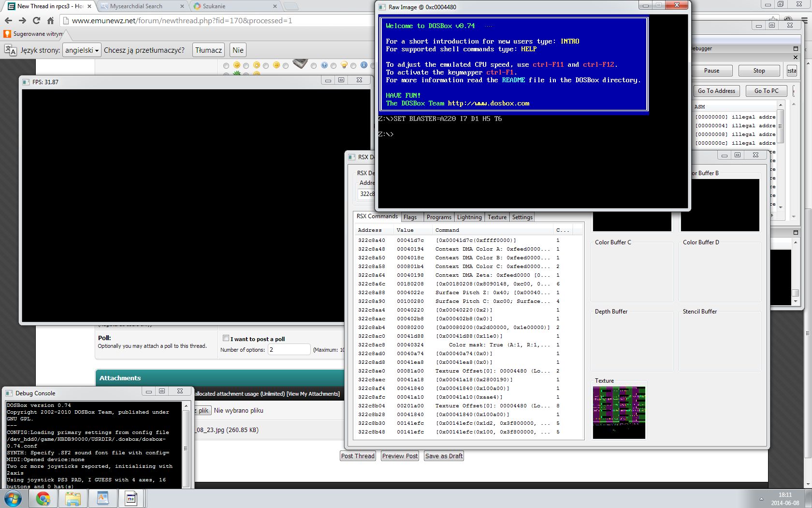Screen dimensions: 812x508
Task: Click the Post Thread button
Action: (x=358, y=456)
